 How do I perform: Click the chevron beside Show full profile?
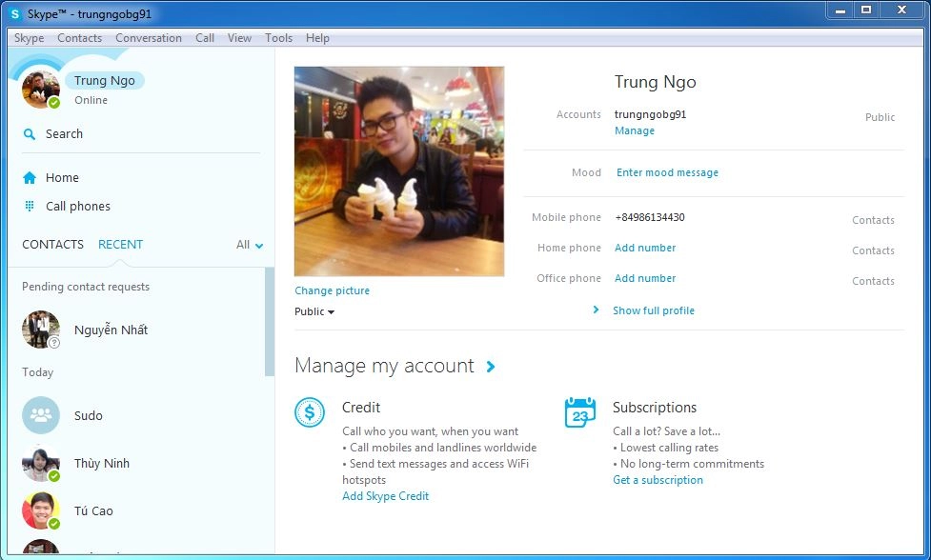point(596,310)
